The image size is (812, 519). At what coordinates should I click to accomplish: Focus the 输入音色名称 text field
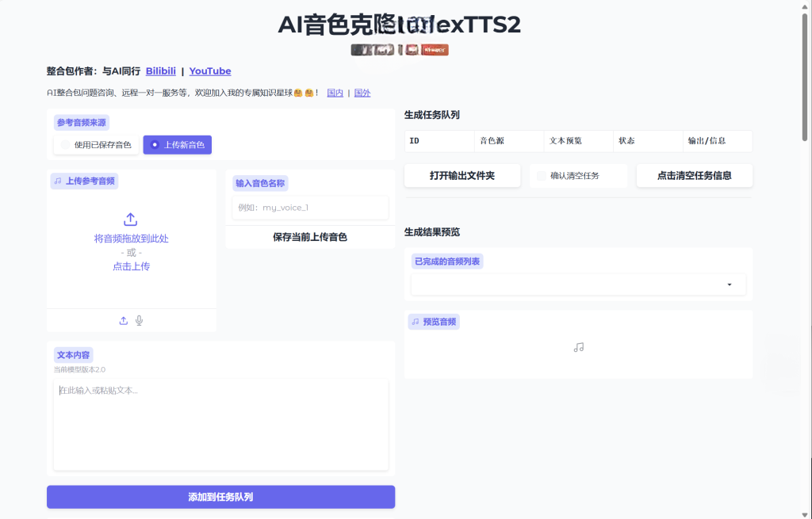pyautogui.click(x=307, y=208)
